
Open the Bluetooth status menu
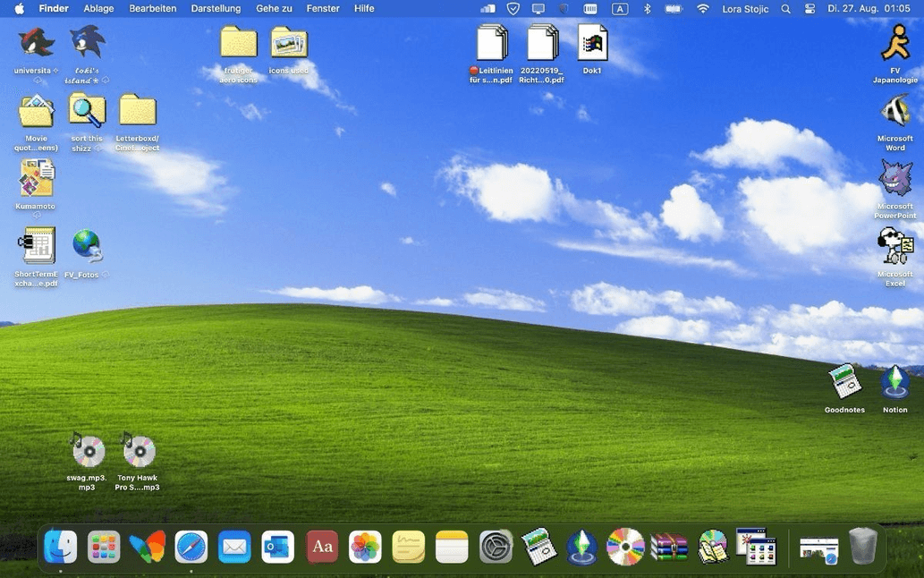(x=647, y=9)
